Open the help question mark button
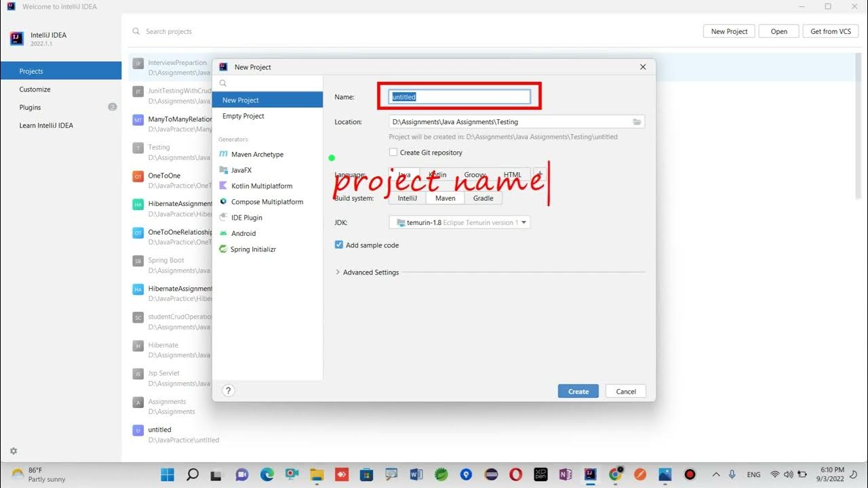The image size is (868, 488). pyautogui.click(x=229, y=390)
